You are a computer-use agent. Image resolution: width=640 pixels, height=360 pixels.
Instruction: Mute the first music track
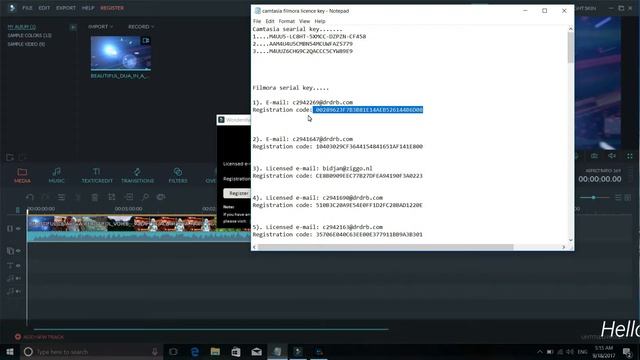tap(18, 278)
